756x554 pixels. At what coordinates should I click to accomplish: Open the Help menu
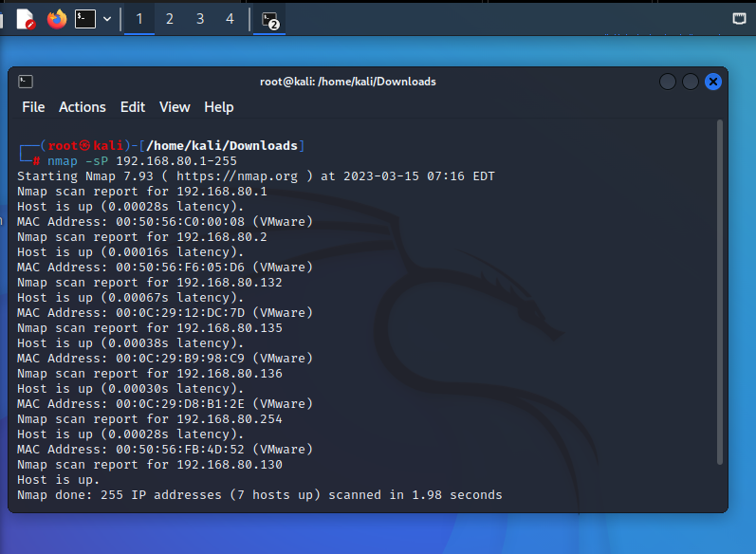tap(219, 107)
